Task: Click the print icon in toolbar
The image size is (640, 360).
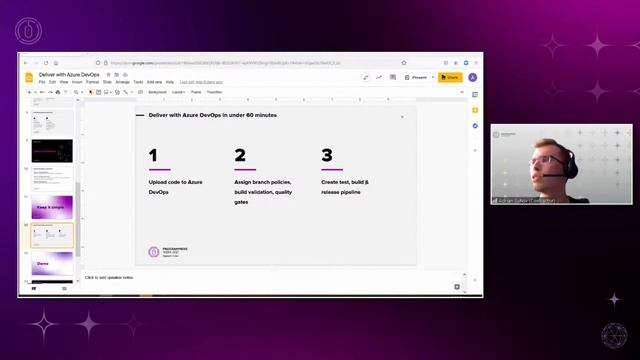Action: tap(58, 92)
